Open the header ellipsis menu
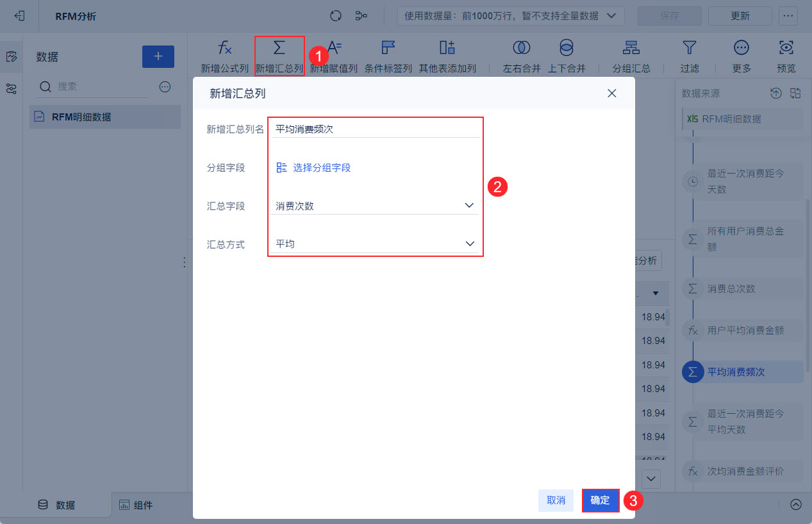The image size is (812, 524). (x=788, y=16)
